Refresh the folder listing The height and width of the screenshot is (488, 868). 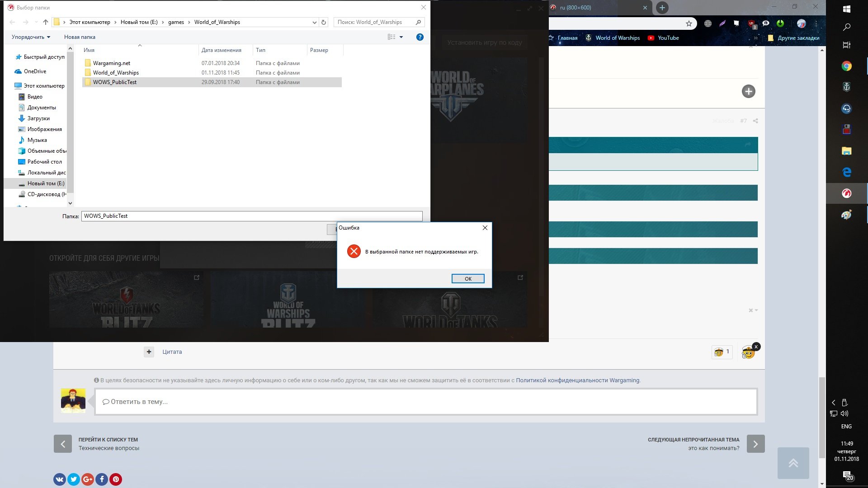(x=324, y=22)
